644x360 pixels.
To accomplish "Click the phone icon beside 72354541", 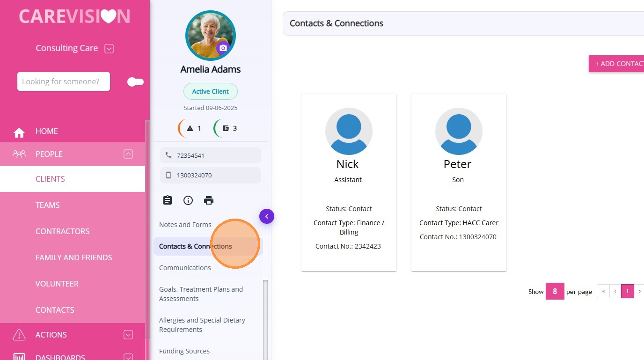I will click(168, 155).
